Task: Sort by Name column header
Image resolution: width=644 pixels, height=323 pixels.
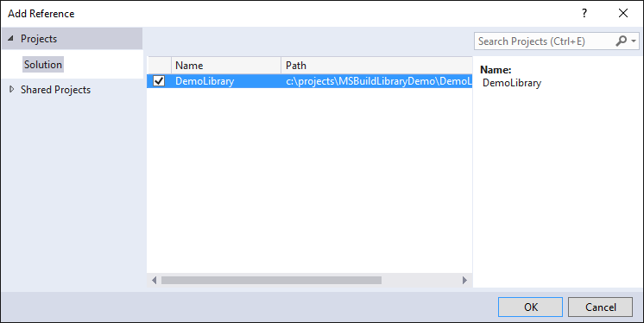Action: (226, 66)
